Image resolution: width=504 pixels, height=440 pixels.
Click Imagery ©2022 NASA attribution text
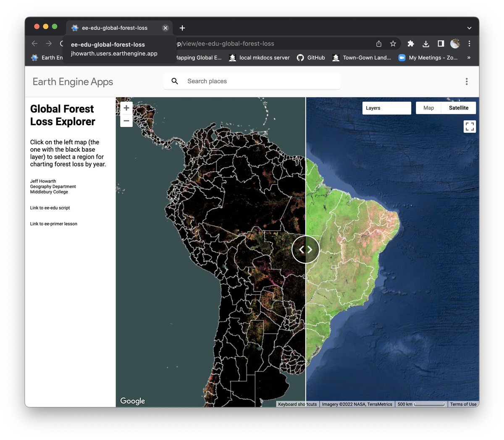tap(357, 404)
